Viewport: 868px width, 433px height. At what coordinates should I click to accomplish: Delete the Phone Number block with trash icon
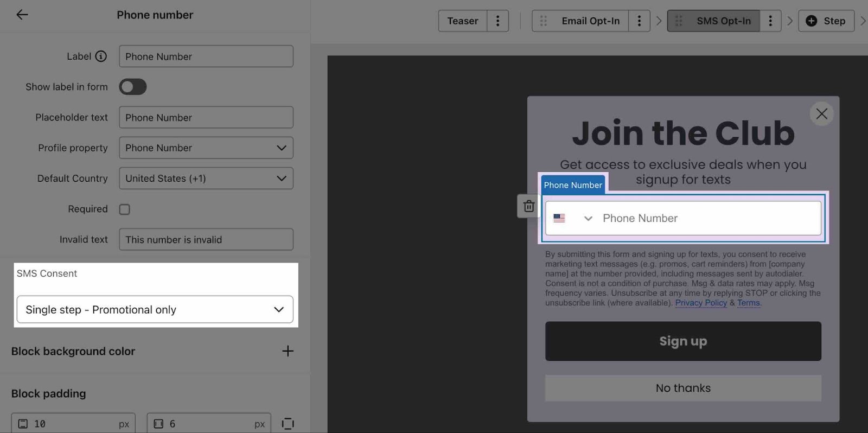(x=528, y=207)
